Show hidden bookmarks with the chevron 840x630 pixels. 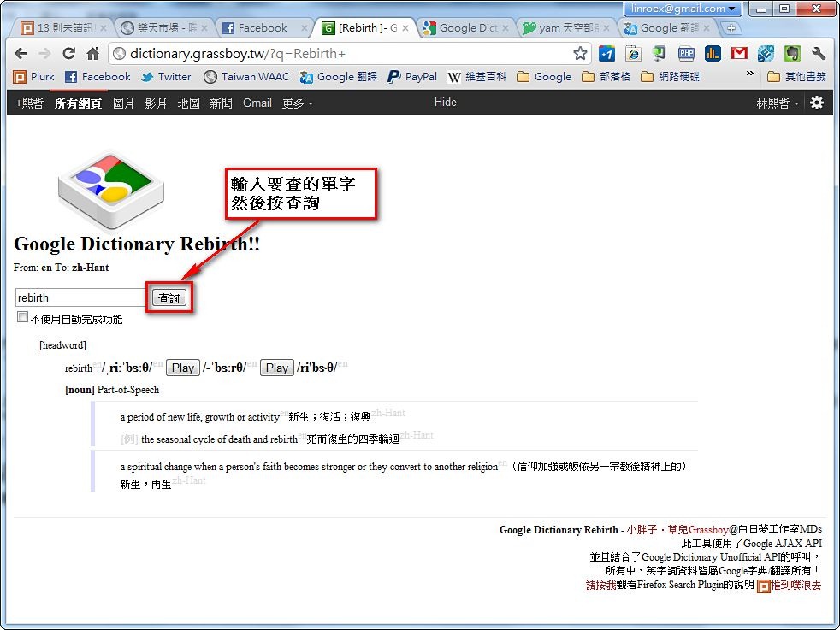[750, 74]
